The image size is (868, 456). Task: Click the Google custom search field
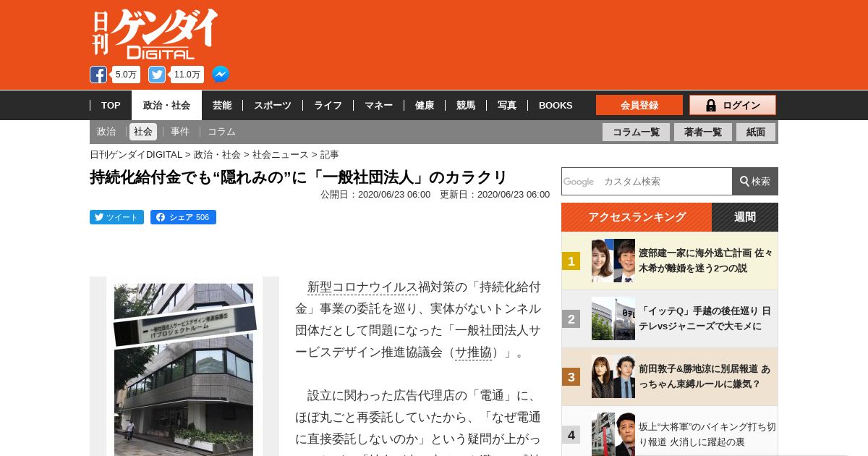click(647, 181)
